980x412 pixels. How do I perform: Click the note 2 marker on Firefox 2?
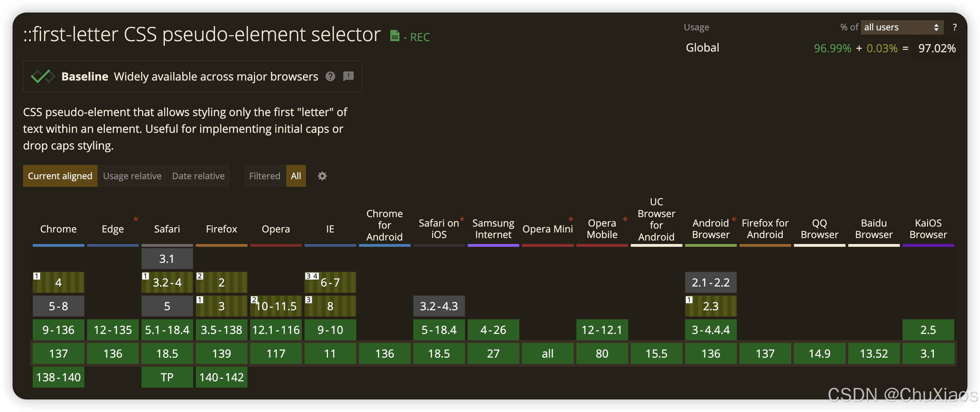click(x=200, y=276)
